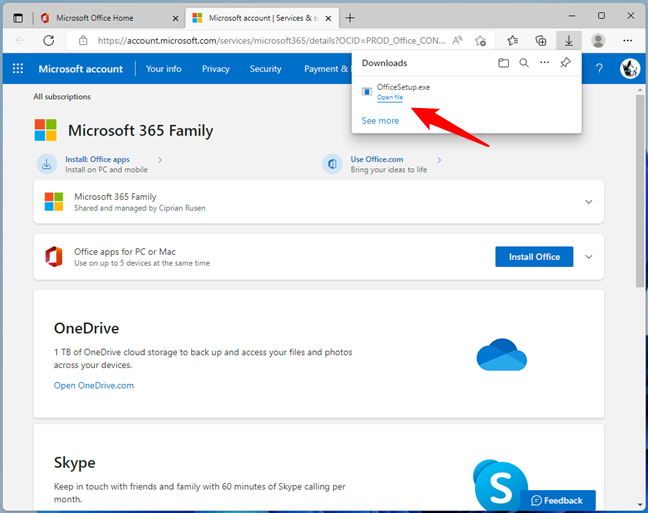
Task: Click the Office logo in apps card
Action: [54, 257]
